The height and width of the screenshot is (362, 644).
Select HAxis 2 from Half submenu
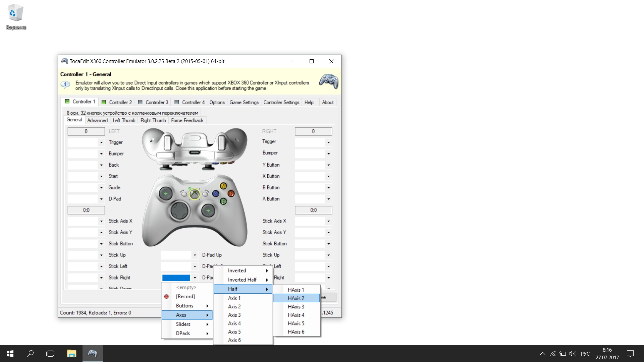(x=296, y=298)
